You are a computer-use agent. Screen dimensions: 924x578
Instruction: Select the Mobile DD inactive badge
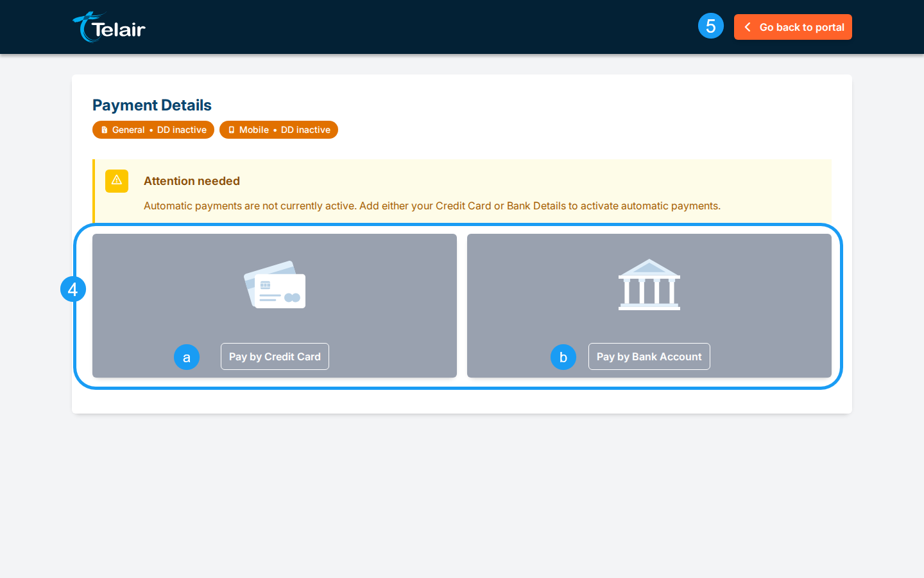[x=278, y=130]
